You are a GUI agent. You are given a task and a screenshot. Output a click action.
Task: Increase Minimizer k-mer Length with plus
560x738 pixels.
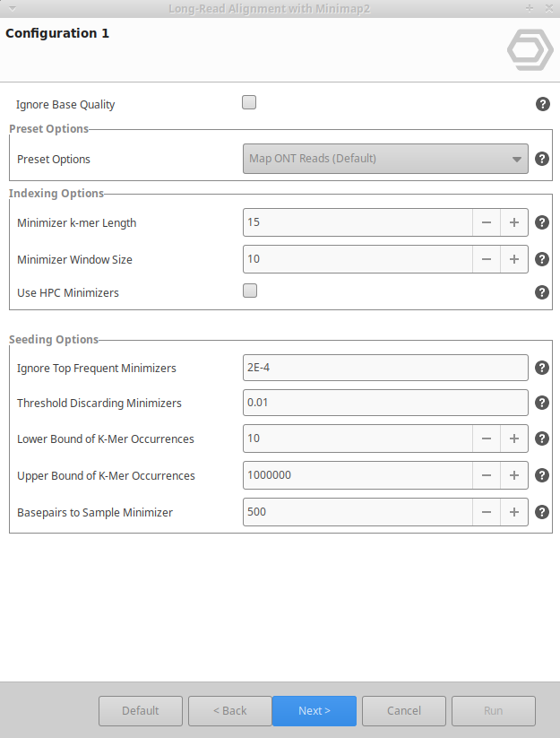pyautogui.click(x=514, y=222)
